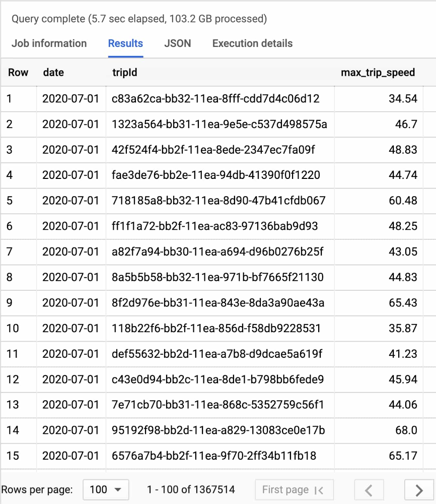Click max speed value 44.74

pos(403,175)
